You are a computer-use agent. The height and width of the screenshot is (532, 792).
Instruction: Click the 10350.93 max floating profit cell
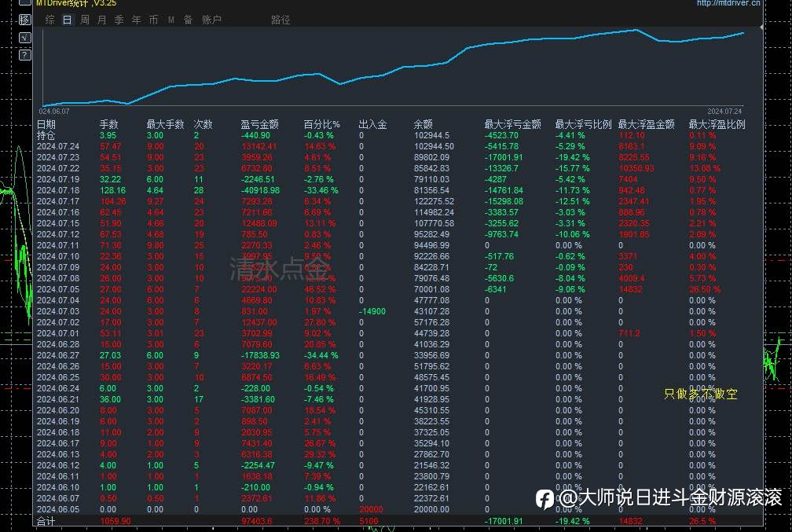click(x=636, y=168)
